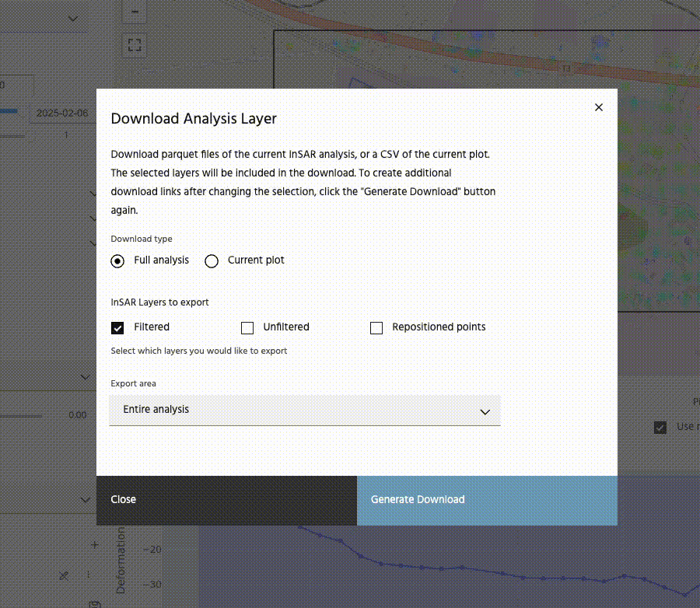Click the map zoom out minus button
The image size is (700, 608).
tap(135, 12)
